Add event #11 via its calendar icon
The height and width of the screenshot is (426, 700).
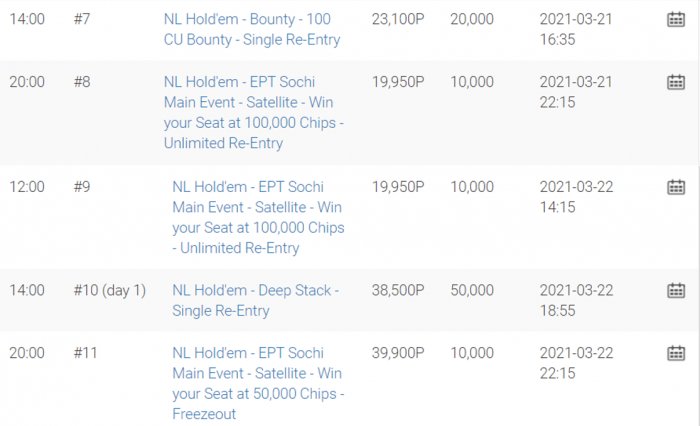675,353
